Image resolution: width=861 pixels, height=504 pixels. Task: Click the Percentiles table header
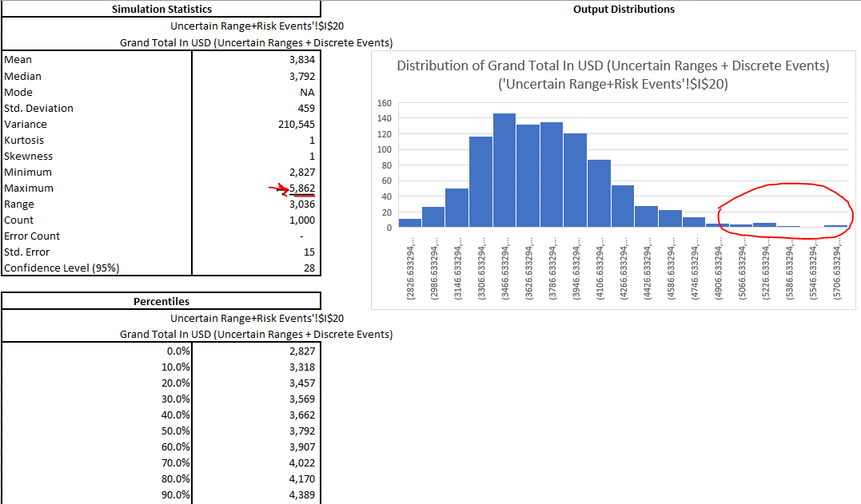point(160,301)
